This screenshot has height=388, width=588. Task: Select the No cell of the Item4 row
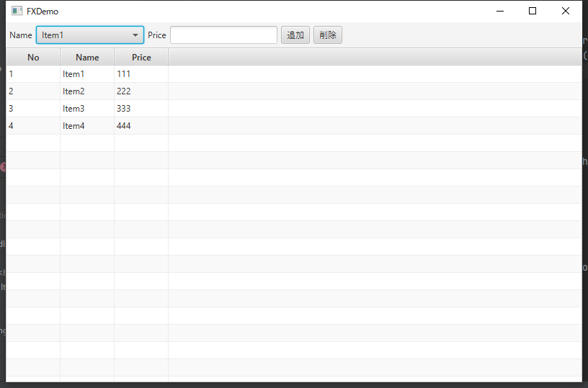tap(33, 126)
